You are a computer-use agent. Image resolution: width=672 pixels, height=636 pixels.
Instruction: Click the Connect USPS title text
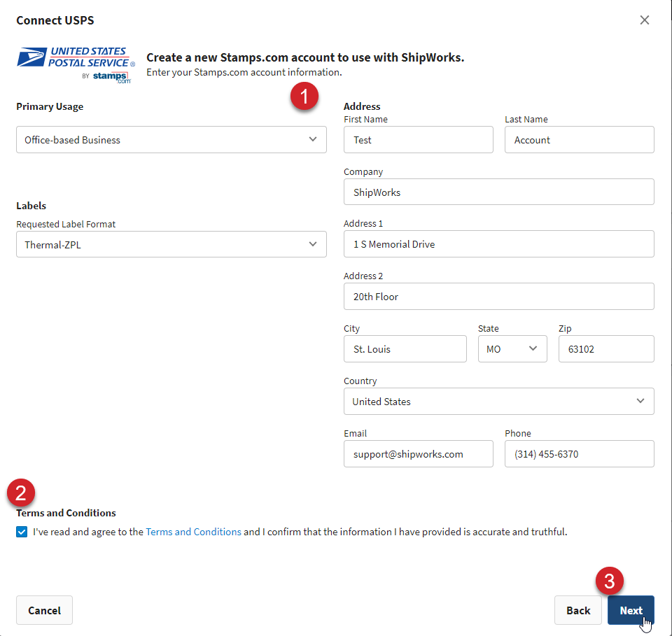(x=55, y=20)
